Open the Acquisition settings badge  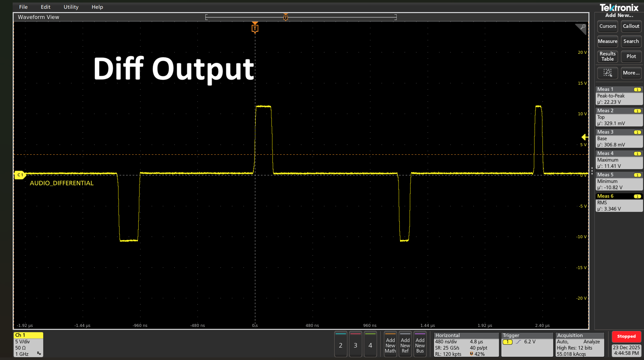tap(580, 344)
